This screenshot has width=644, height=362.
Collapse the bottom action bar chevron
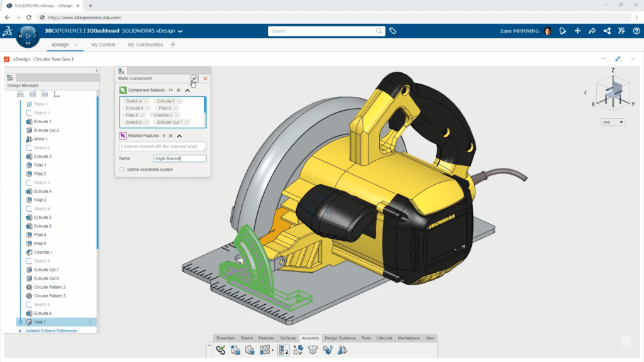(x=209, y=346)
